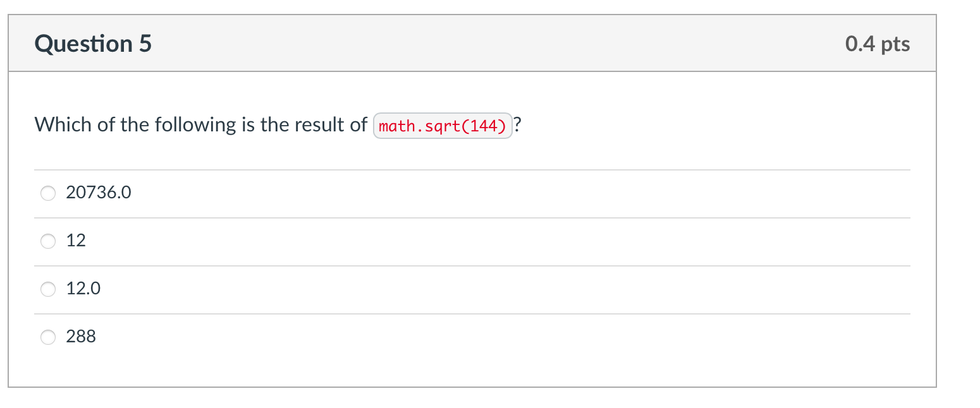Click the question mark after the code
This screenshot has width=980, height=408.
518,124
